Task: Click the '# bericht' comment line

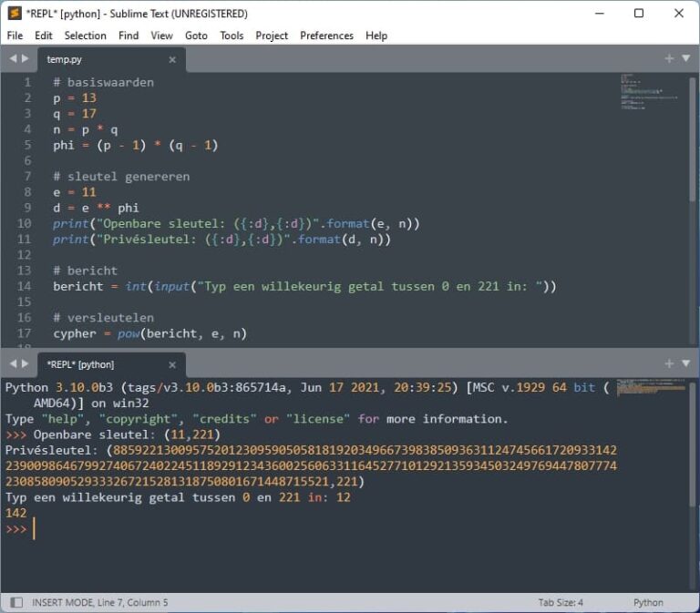Action: click(x=86, y=271)
